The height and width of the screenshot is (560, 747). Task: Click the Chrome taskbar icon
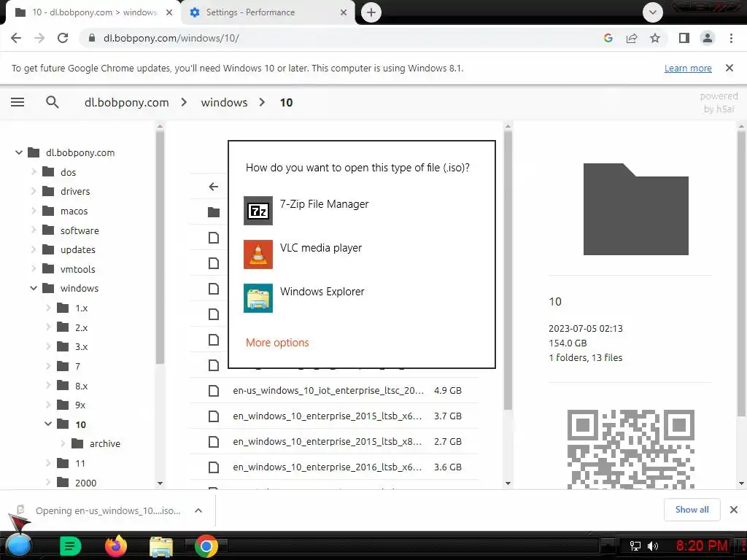(206, 546)
